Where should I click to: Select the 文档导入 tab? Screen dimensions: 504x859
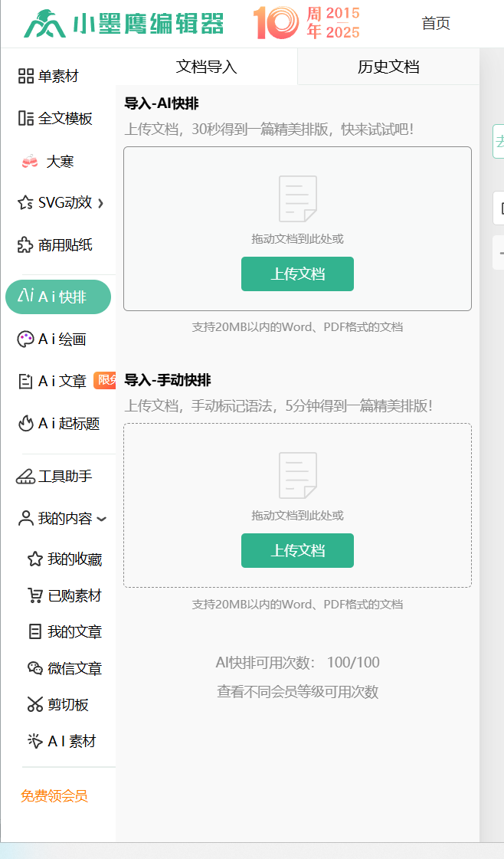click(206, 67)
